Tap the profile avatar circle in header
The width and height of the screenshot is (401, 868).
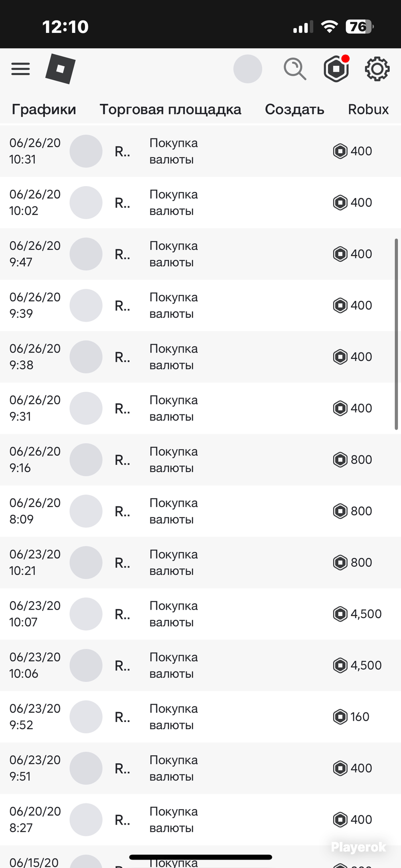248,69
